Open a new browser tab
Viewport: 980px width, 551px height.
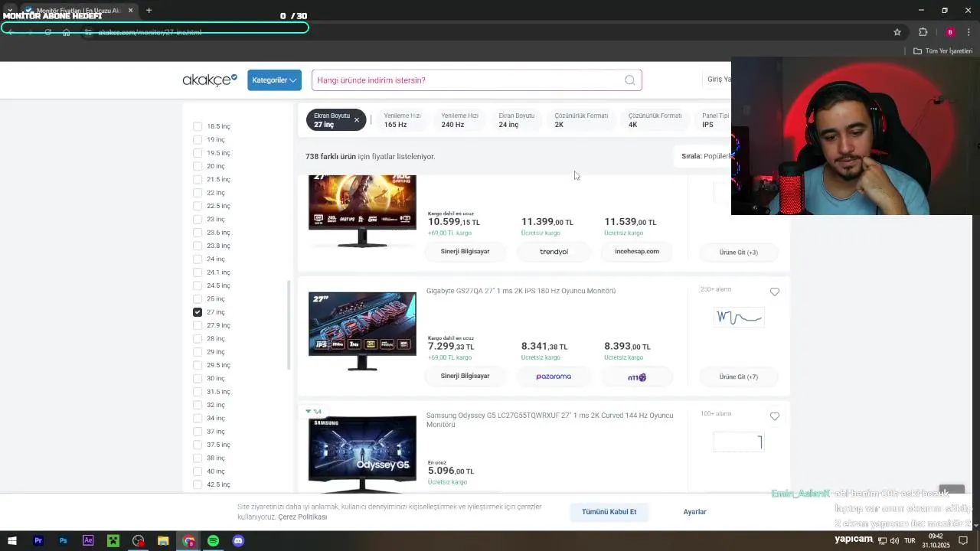click(x=149, y=11)
